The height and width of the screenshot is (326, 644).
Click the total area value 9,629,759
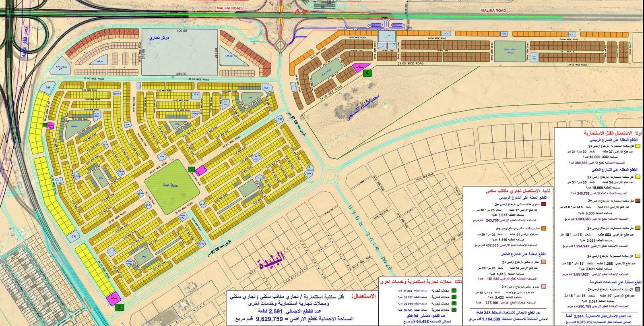270,319
